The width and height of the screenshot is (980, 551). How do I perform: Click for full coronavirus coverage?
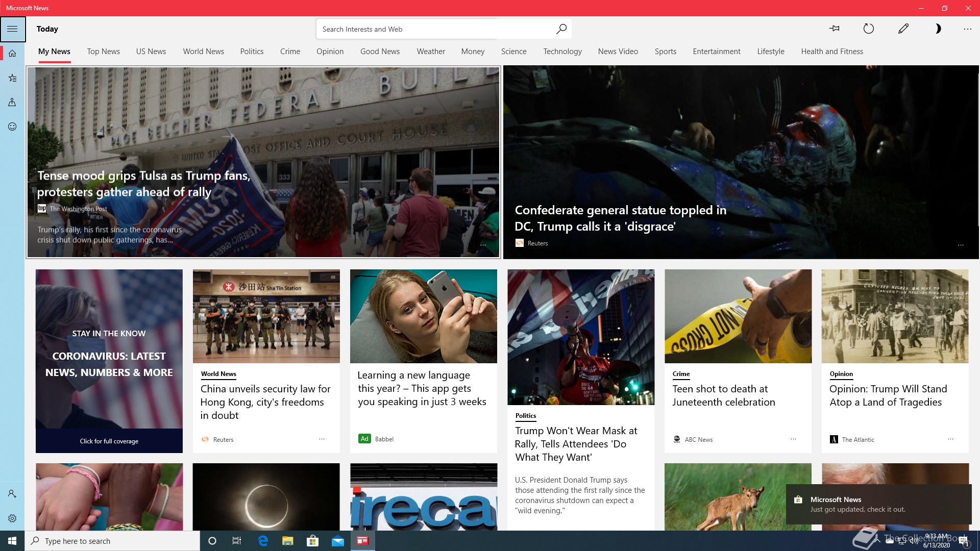(109, 441)
